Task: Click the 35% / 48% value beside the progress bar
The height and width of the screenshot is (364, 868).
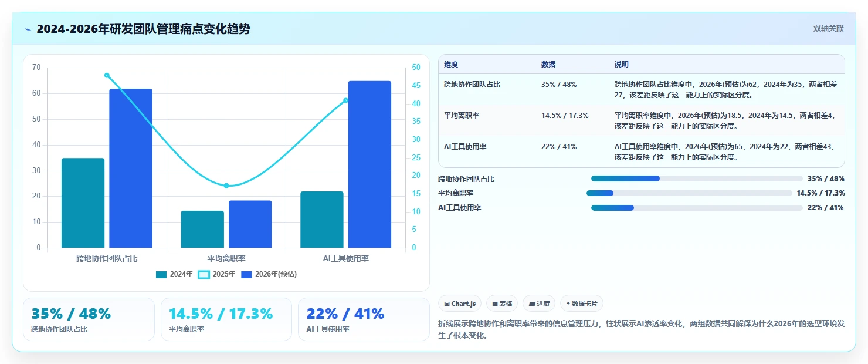Action: [826, 179]
